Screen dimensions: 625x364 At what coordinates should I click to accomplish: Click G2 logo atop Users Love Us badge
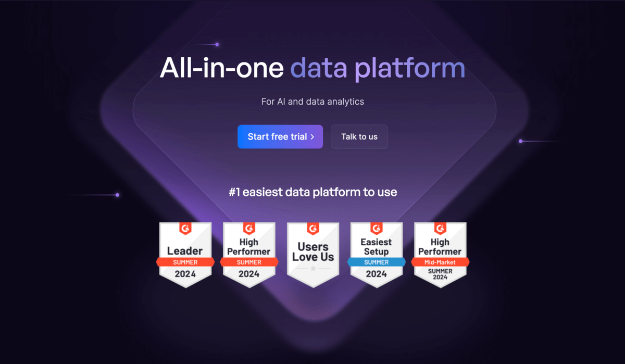coord(312,229)
